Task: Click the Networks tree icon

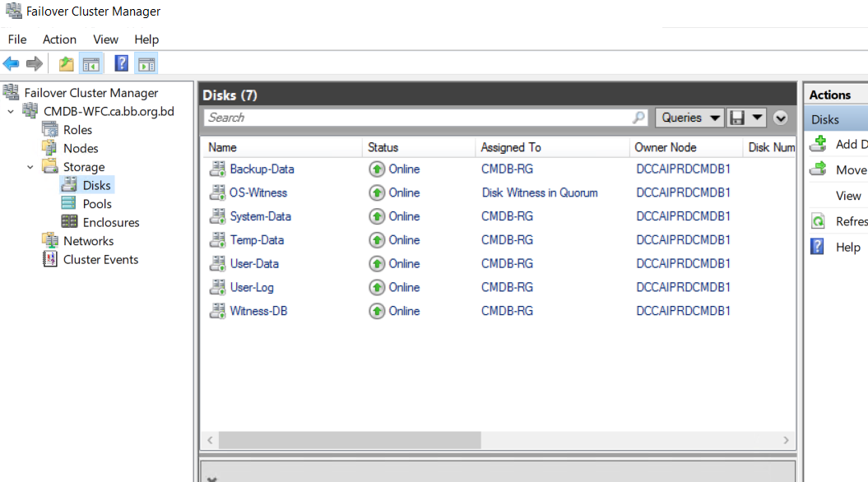Action: coord(50,240)
